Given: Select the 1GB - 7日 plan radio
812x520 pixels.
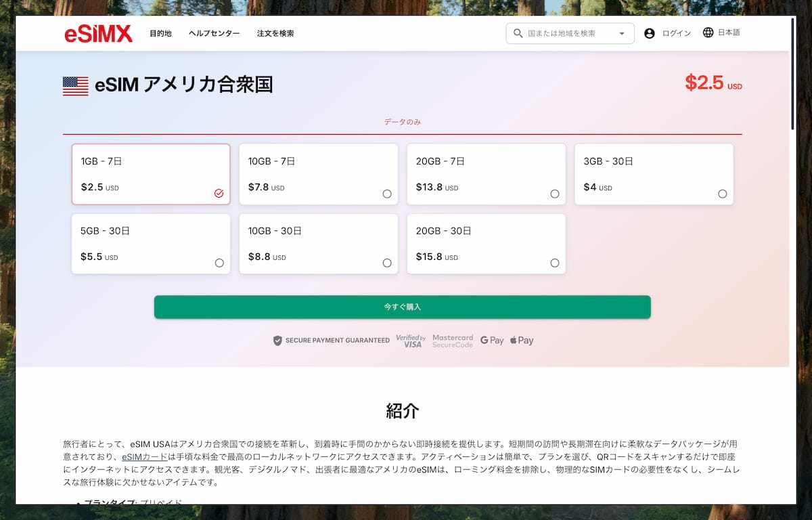Looking at the screenshot, I should pyautogui.click(x=219, y=194).
